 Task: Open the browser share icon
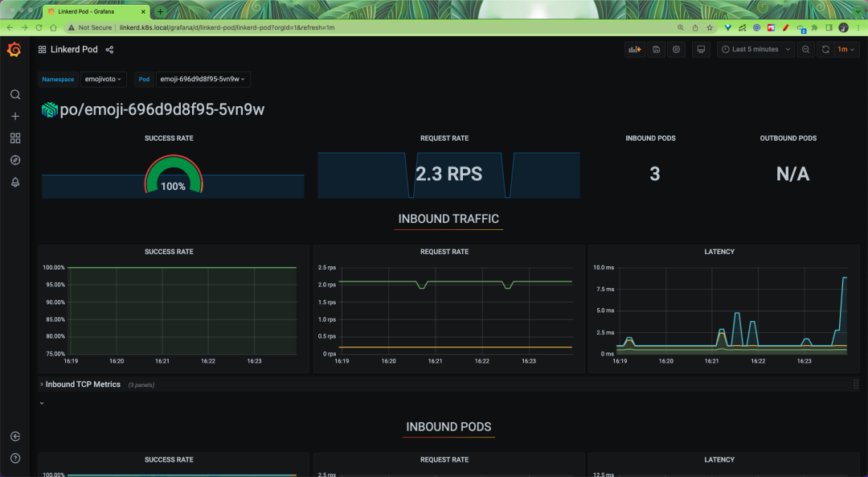pyautogui.click(x=695, y=27)
